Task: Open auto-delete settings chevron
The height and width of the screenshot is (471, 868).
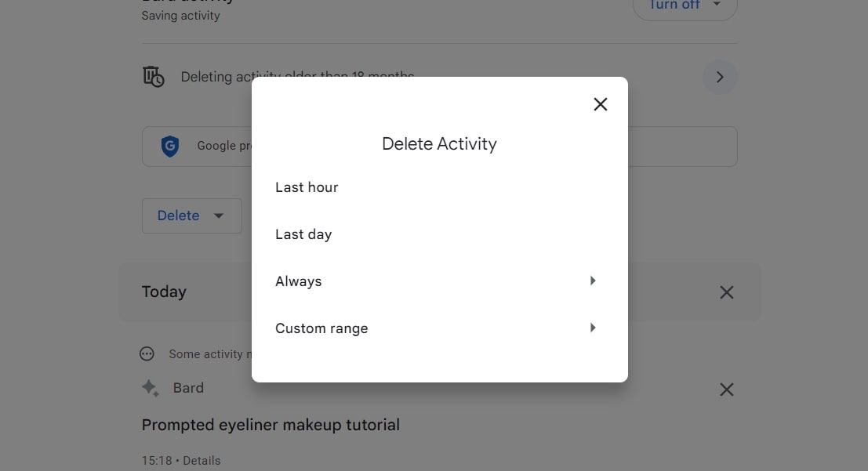Action: click(720, 77)
